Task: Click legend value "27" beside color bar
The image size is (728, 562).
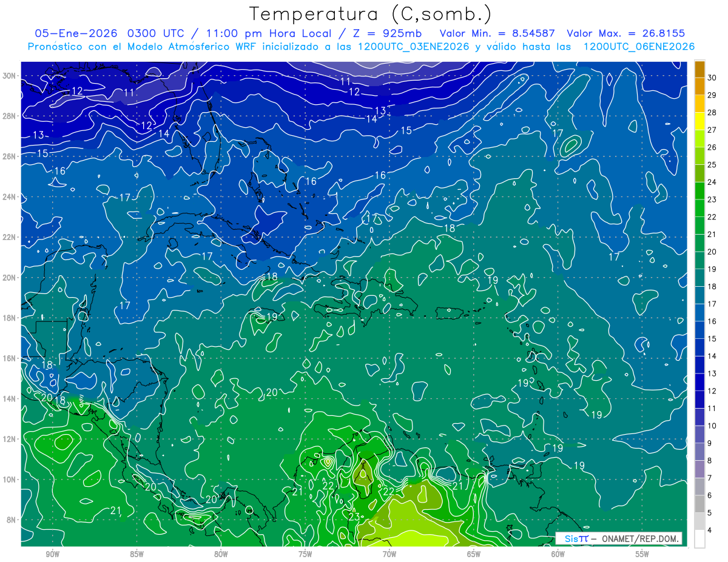Action: [712, 130]
